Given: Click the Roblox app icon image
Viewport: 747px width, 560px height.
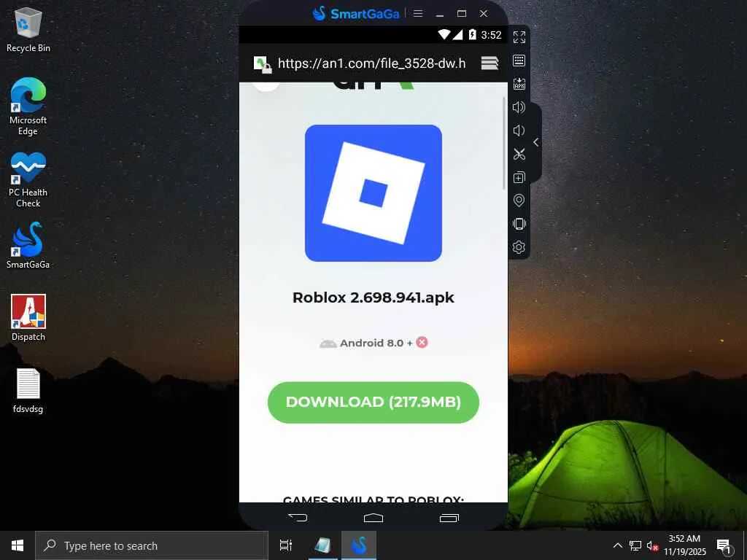Looking at the screenshot, I should click(x=373, y=193).
